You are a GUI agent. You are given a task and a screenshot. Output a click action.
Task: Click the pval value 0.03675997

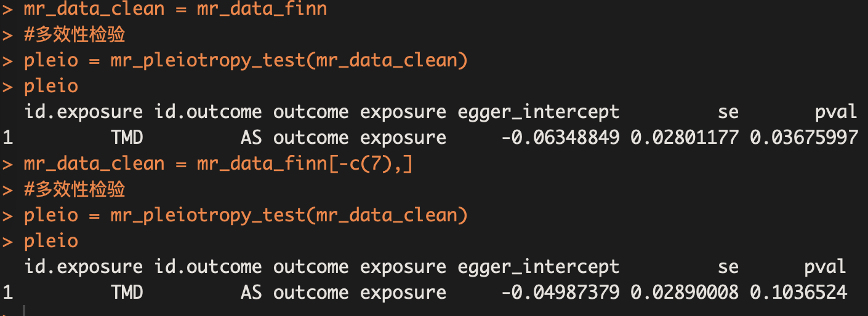(803, 138)
